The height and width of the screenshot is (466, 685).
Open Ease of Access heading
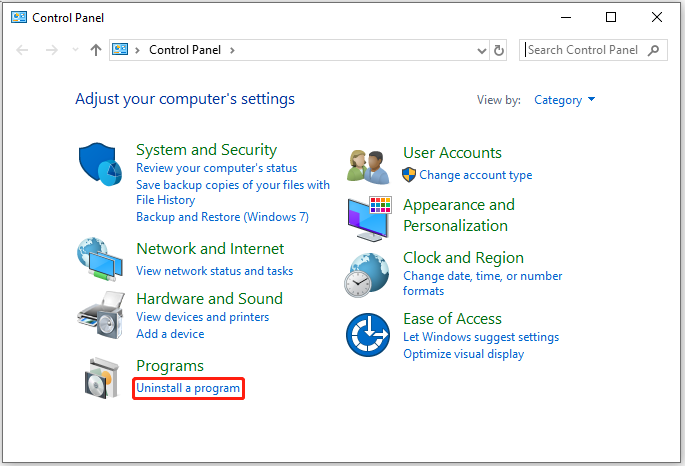[x=452, y=319]
